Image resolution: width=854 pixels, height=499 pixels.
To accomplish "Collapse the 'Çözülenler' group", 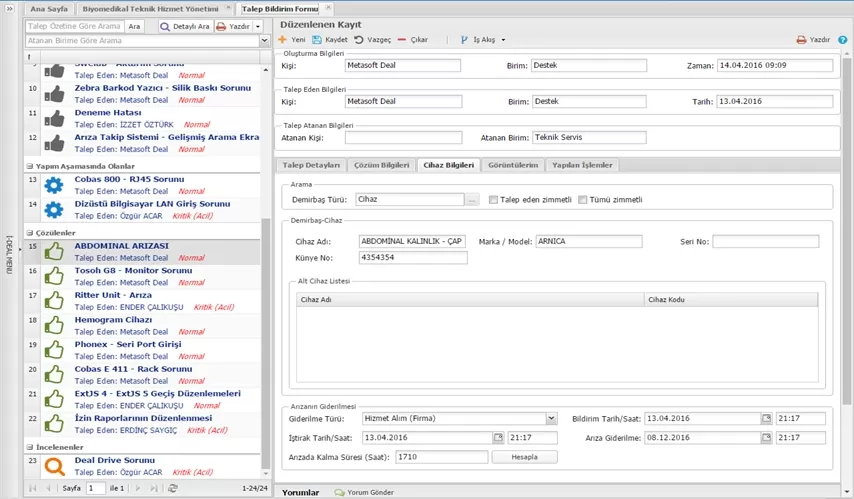I will click(x=29, y=232).
